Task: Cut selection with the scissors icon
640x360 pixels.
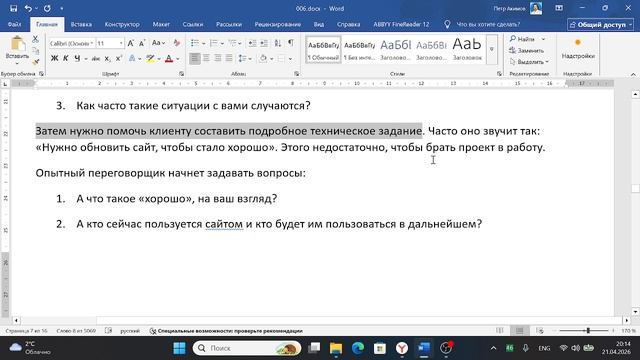Action: tap(36, 39)
